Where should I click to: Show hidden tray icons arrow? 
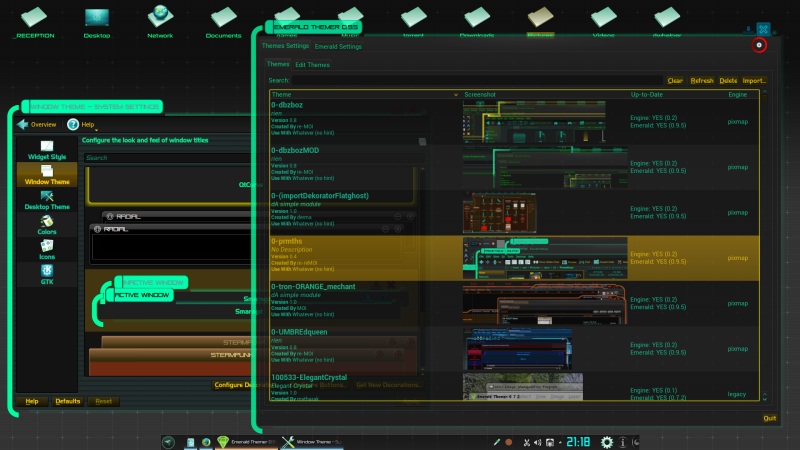(560, 442)
